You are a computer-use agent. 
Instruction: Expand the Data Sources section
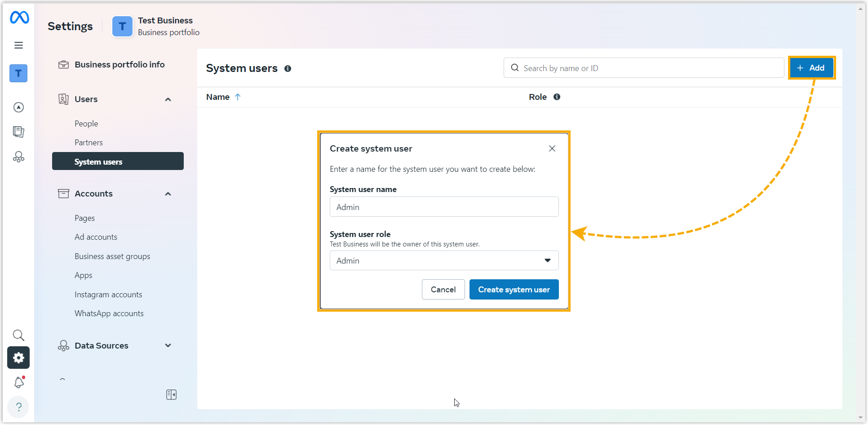(x=168, y=346)
